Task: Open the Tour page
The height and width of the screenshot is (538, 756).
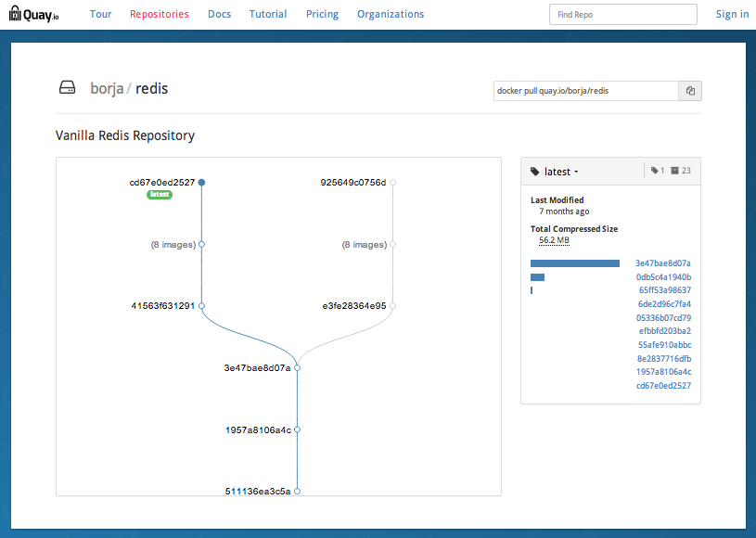Action: click(101, 14)
